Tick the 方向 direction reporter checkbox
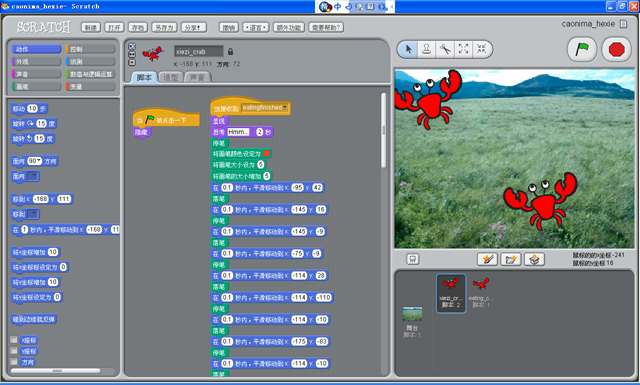Image resolution: width=640 pixels, height=385 pixels. coord(14,362)
